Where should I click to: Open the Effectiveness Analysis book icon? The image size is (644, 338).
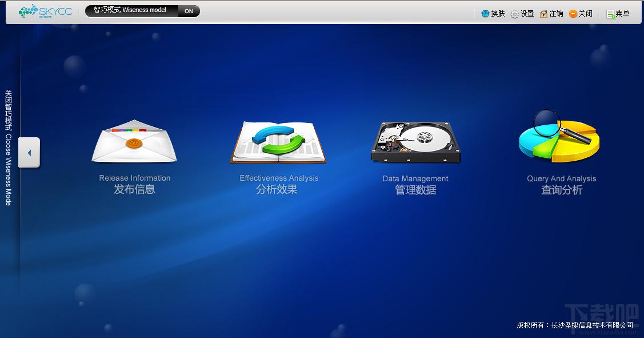coord(278,142)
